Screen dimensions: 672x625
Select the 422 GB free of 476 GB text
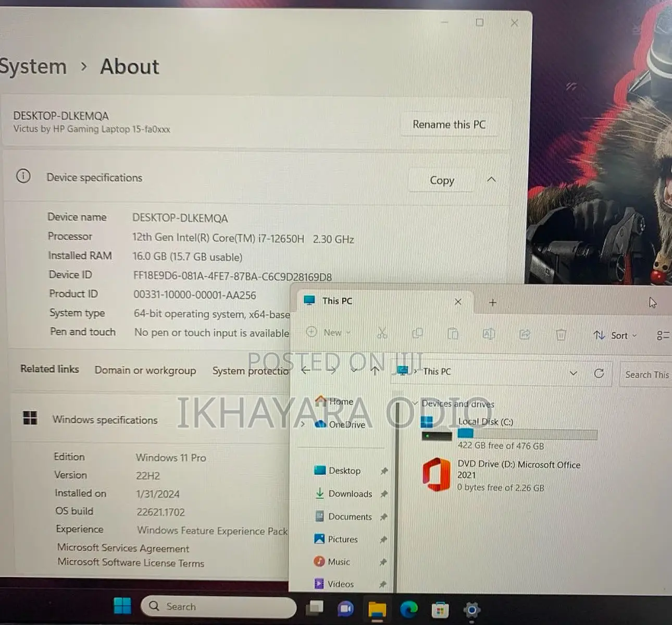coord(501,446)
